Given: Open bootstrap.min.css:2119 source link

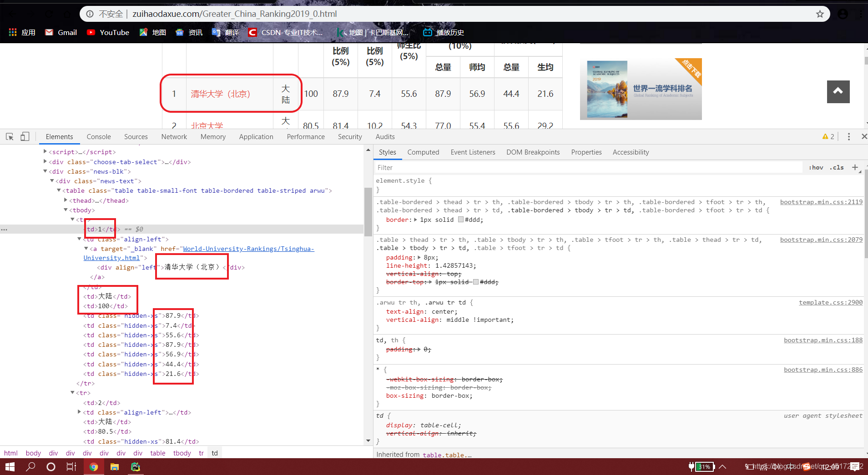Looking at the screenshot, I should coord(821,202).
